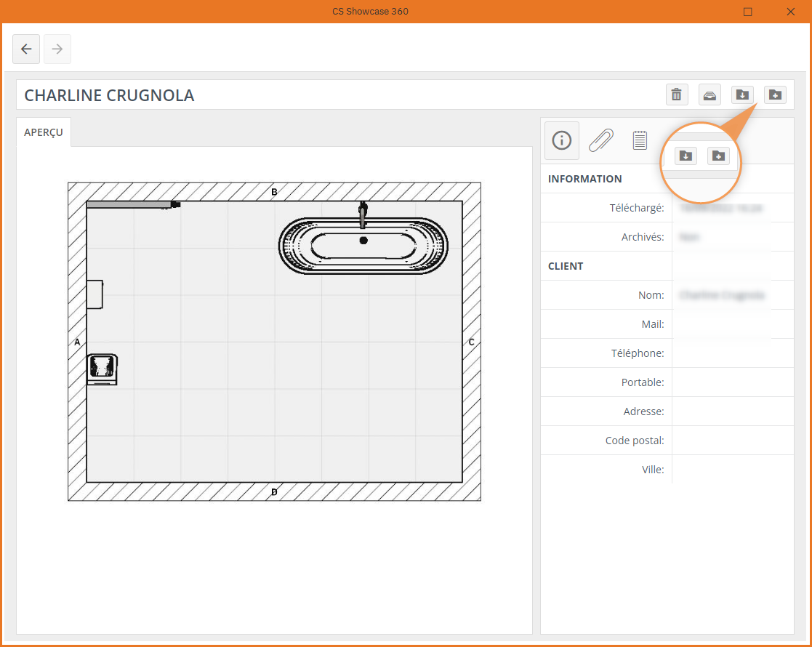Click the Archivés label

click(643, 237)
